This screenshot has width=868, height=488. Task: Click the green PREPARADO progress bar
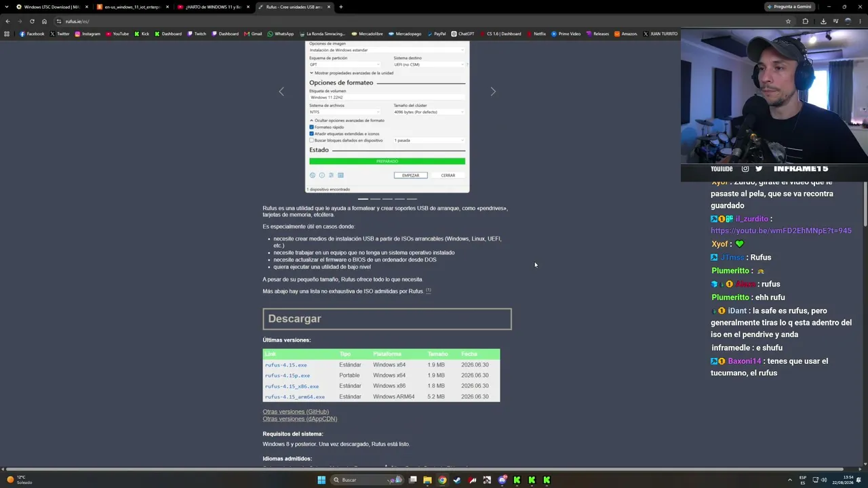pos(387,161)
